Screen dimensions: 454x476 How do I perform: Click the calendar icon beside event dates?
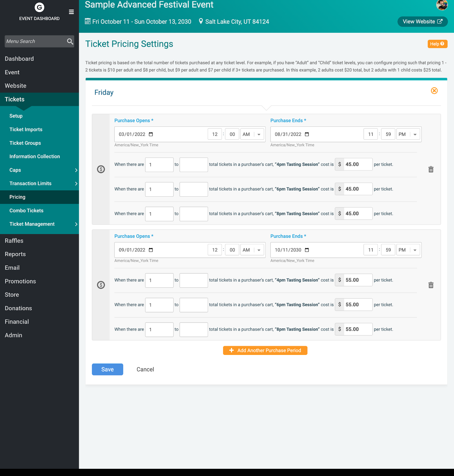tap(88, 21)
